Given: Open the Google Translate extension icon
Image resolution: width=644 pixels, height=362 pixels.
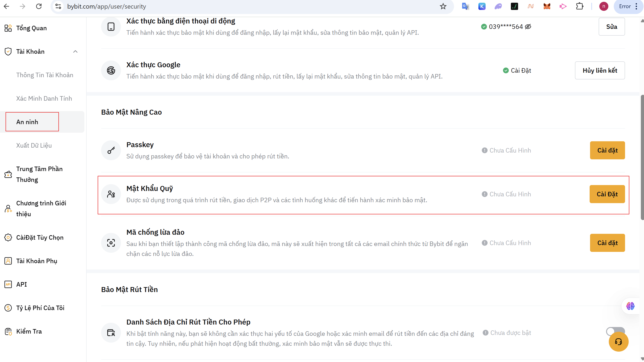Looking at the screenshot, I should tap(465, 7).
